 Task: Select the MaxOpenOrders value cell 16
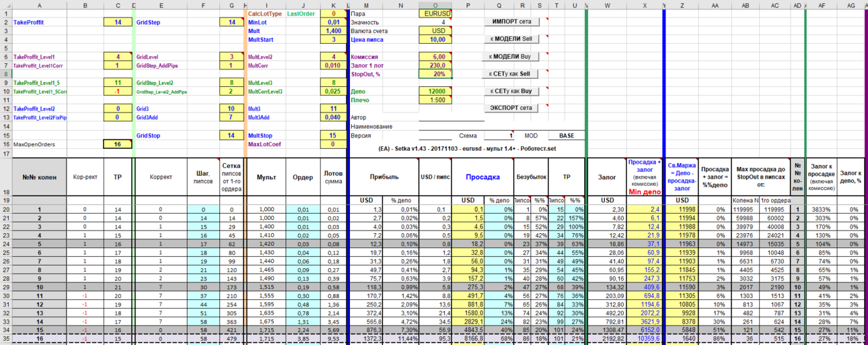pos(118,144)
